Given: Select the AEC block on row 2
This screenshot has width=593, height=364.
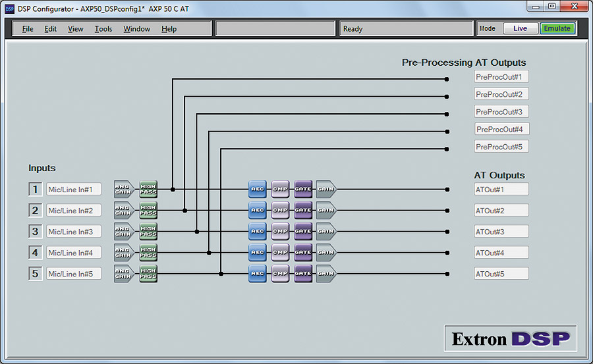Looking at the screenshot, I should tap(258, 211).
